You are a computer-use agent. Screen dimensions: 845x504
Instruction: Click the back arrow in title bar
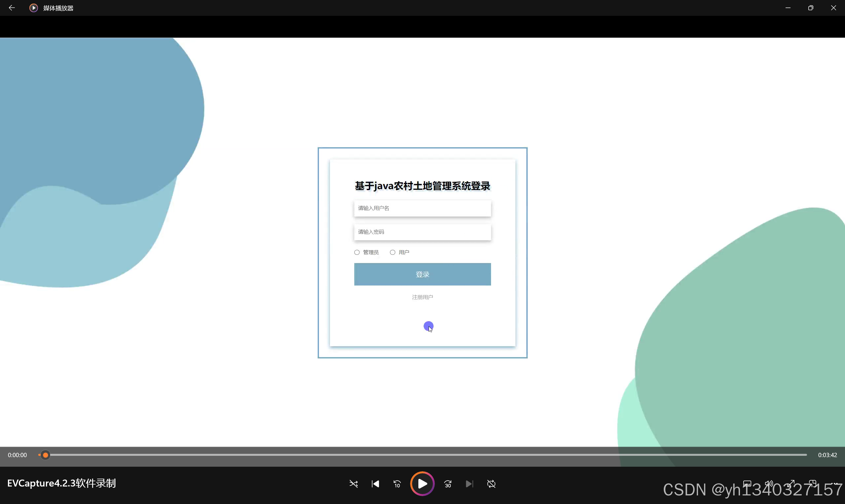point(12,8)
